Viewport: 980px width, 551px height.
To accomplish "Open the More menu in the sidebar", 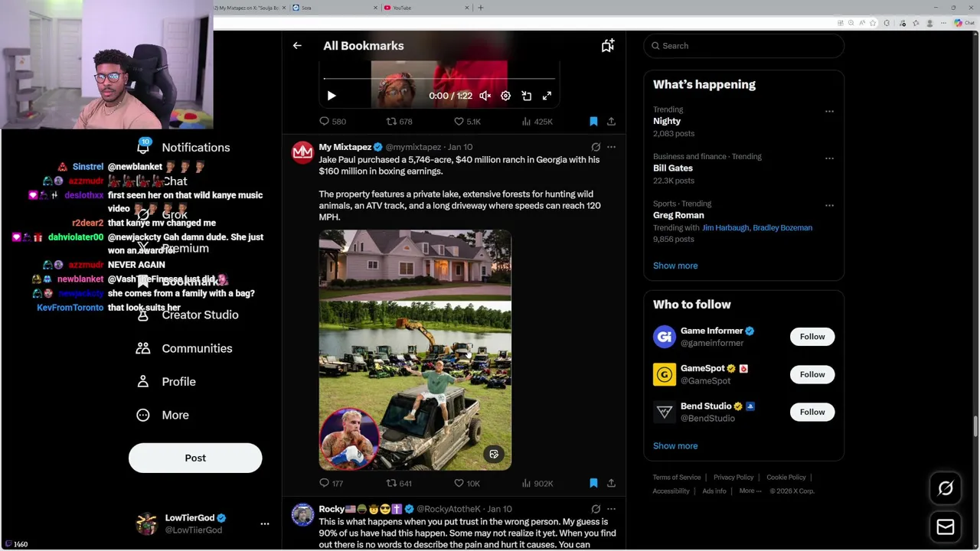I will click(162, 415).
